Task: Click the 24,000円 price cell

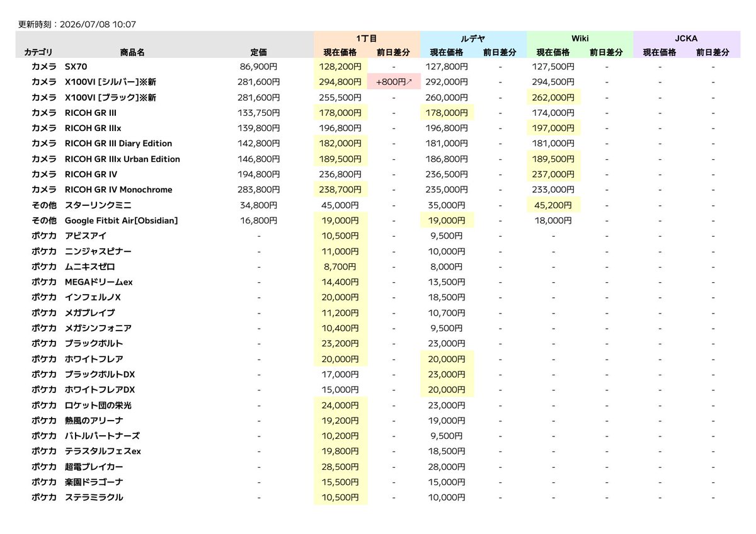Action: 341,406
